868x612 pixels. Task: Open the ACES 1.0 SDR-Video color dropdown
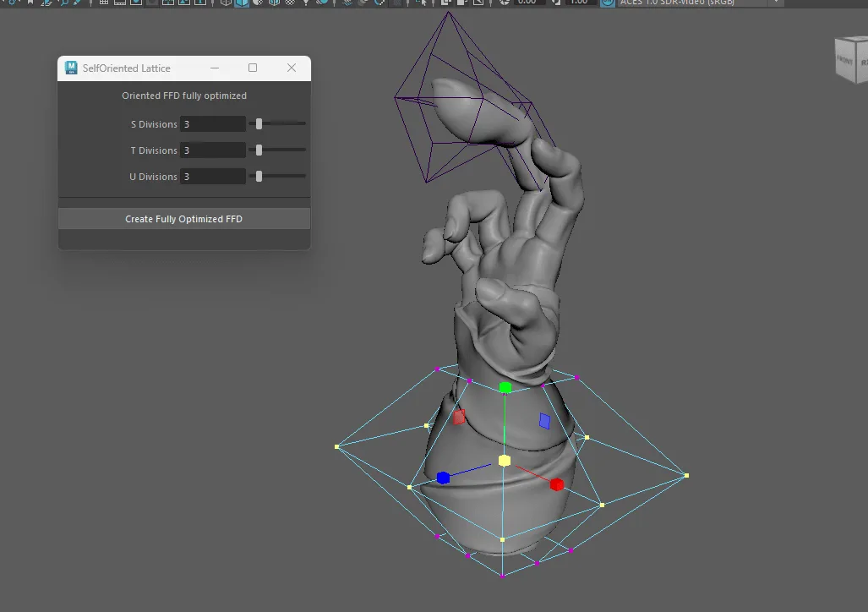pos(775,3)
